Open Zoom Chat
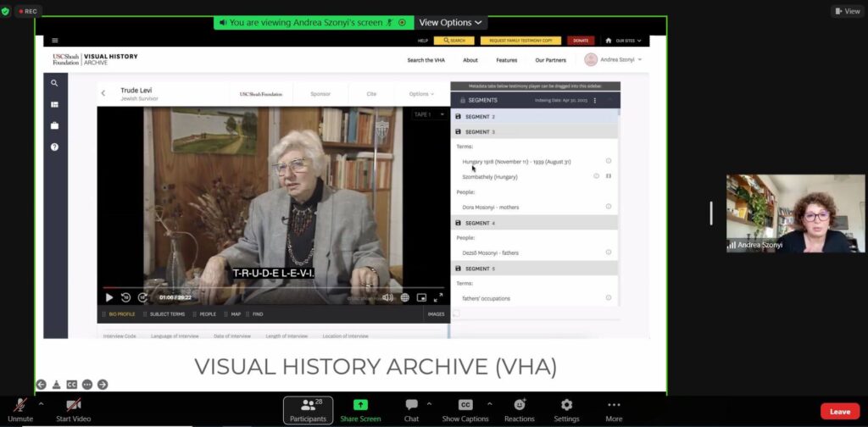Image resolution: width=868 pixels, height=427 pixels. [411, 410]
